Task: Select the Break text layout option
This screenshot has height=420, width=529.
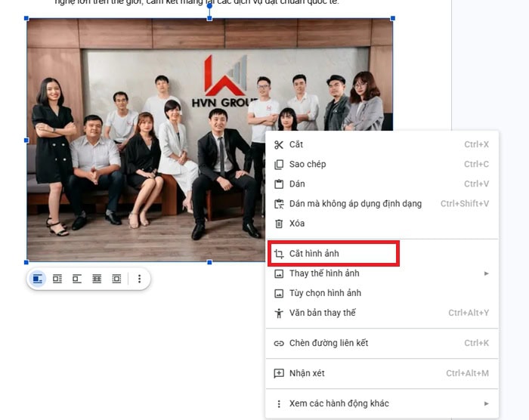Action: click(77, 279)
